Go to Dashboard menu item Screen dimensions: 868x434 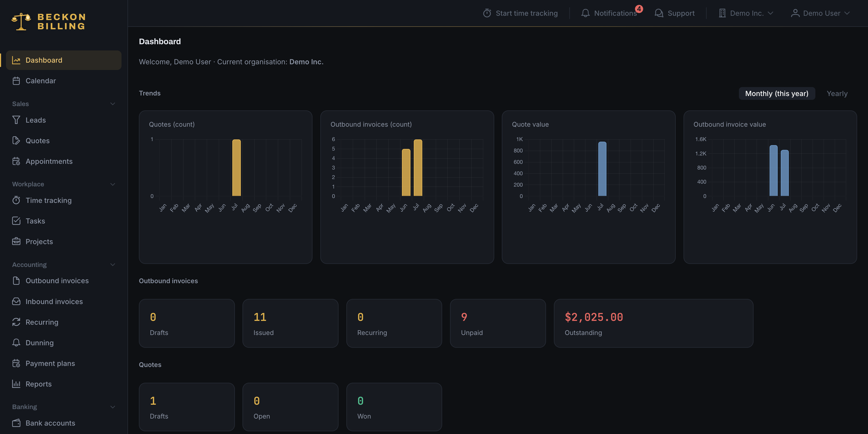(64, 60)
